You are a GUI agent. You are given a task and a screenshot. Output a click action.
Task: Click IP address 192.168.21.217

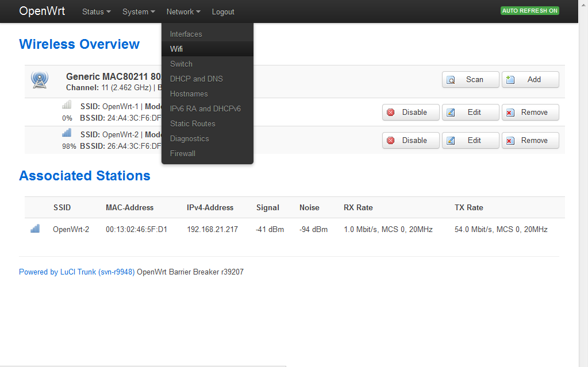pos(212,229)
